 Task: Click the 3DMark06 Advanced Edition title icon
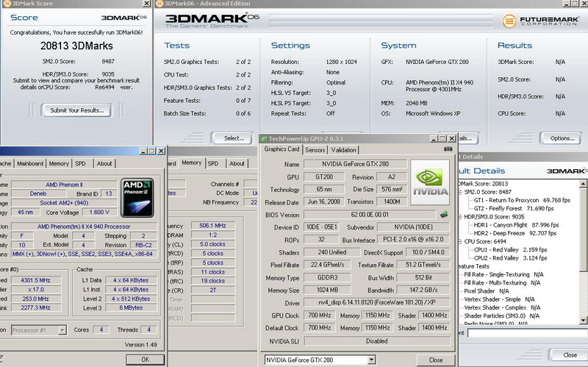click(159, 4)
